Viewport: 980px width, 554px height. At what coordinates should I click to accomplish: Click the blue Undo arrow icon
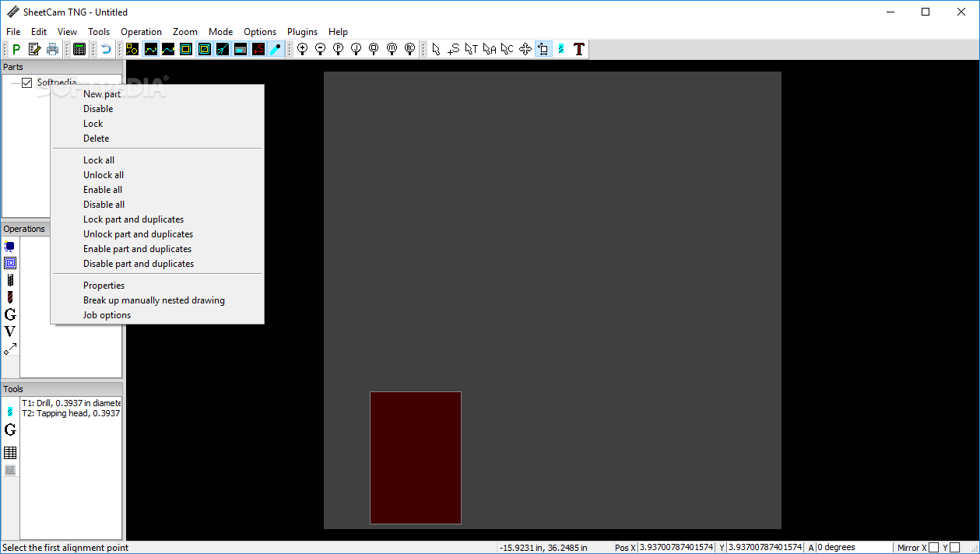[106, 49]
